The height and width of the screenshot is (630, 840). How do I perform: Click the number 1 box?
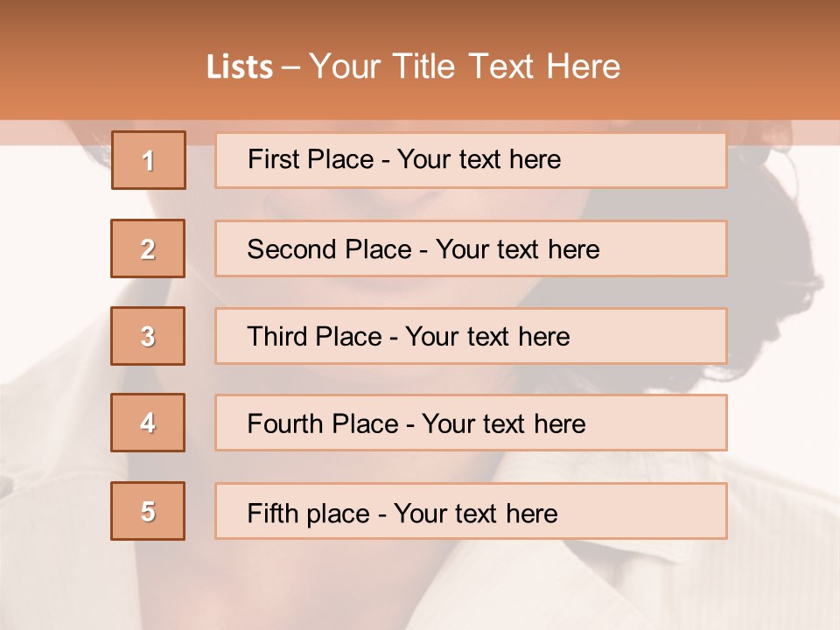149,160
